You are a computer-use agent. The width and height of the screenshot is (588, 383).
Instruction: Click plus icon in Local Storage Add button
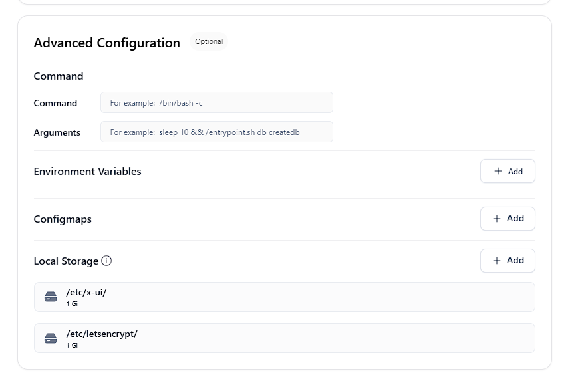(497, 260)
